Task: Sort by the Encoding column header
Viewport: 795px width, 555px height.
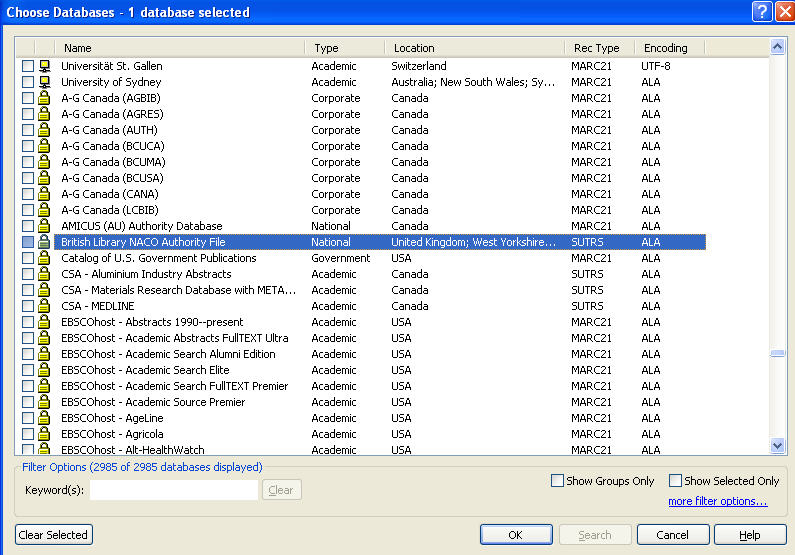Action: click(x=669, y=48)
